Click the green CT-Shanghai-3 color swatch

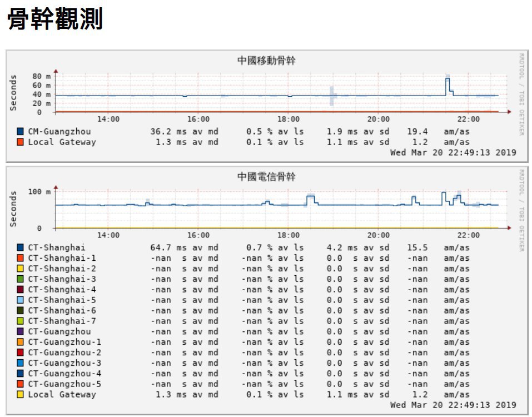(x=21, y=279)
